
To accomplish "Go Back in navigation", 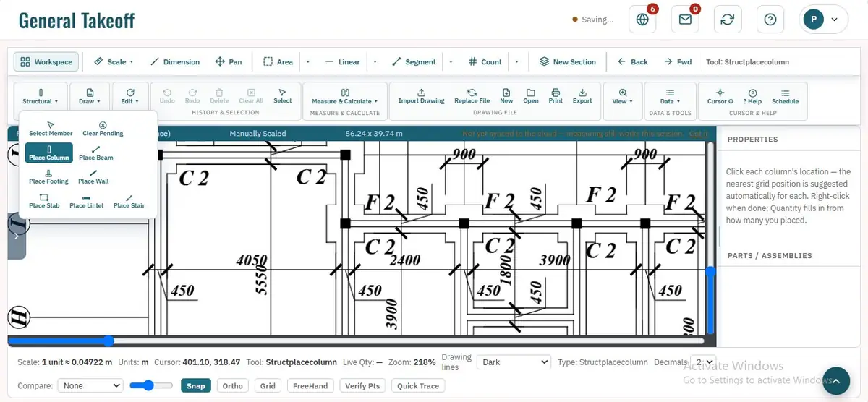I will (632, 62).
